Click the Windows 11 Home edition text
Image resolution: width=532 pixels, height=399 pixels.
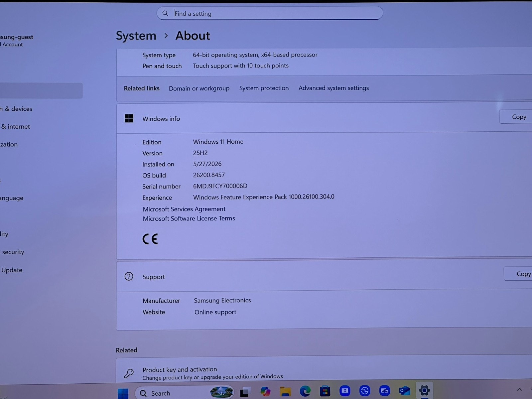[218, 142]
